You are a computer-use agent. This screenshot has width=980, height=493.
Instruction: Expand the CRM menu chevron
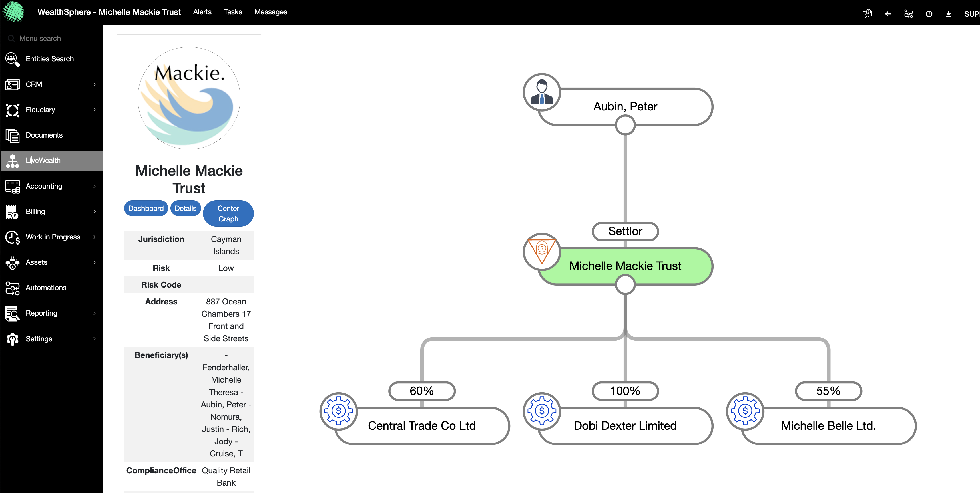tap(94, 84)
